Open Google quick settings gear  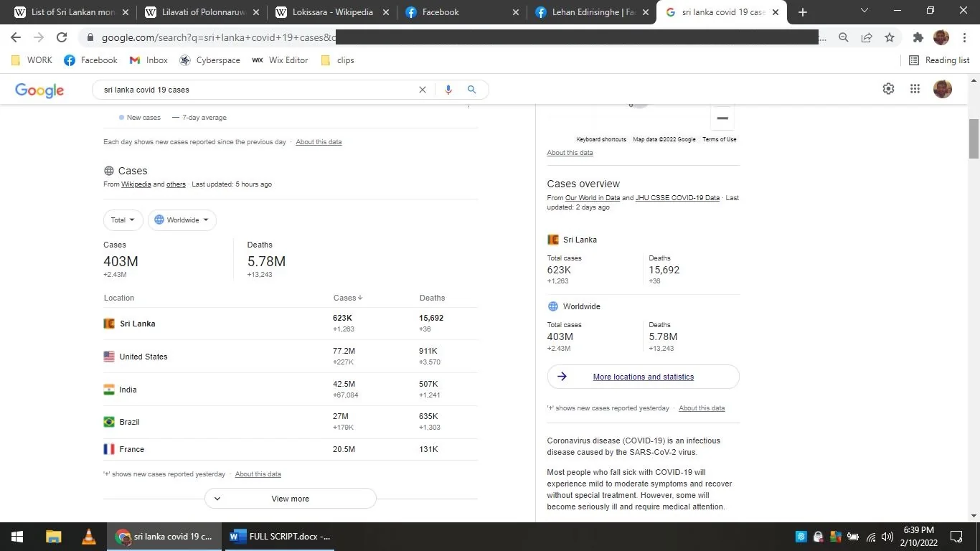point(888,89)
